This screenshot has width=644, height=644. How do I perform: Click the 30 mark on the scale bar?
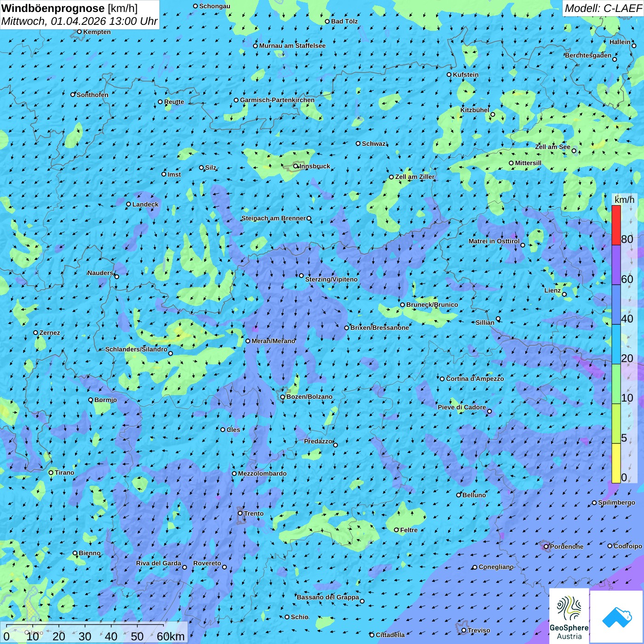[85, 636]
